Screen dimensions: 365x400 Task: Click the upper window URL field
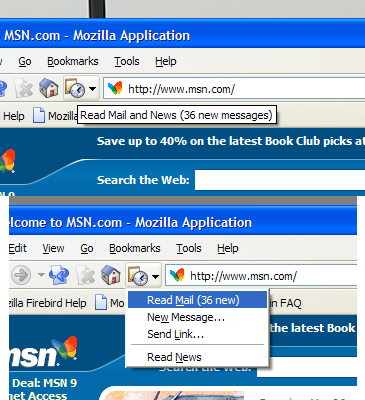point(234,88)
